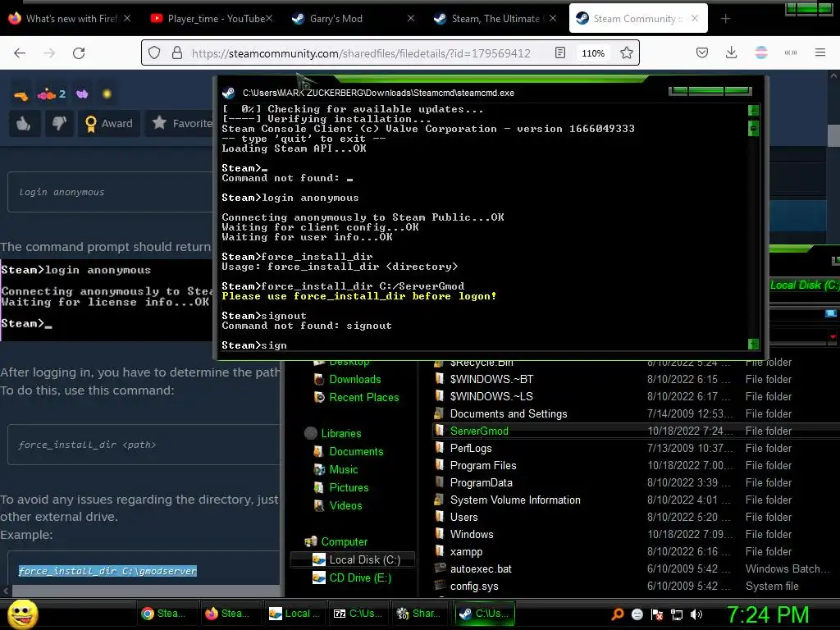Select autoexec.bat file

tap(480, 569)
